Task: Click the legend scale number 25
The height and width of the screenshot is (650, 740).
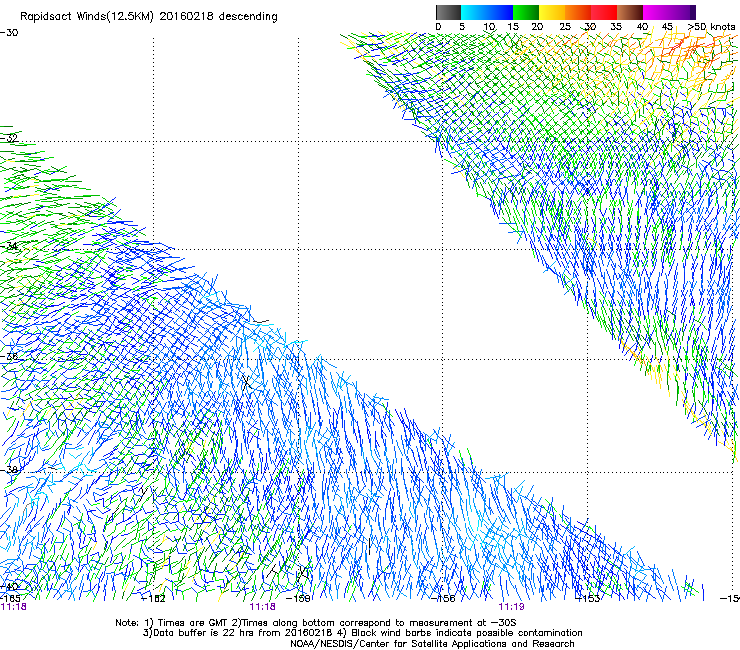Action: pos(565,27)
